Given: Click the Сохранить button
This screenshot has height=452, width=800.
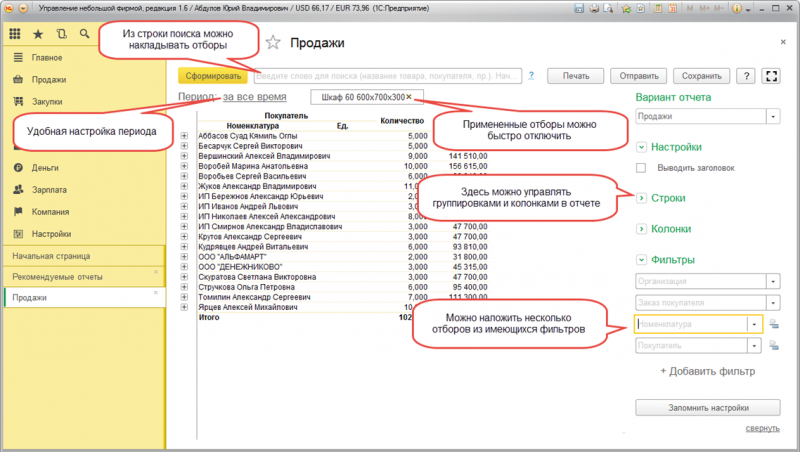Looking at the screenshot, I should tap(702, 76).
